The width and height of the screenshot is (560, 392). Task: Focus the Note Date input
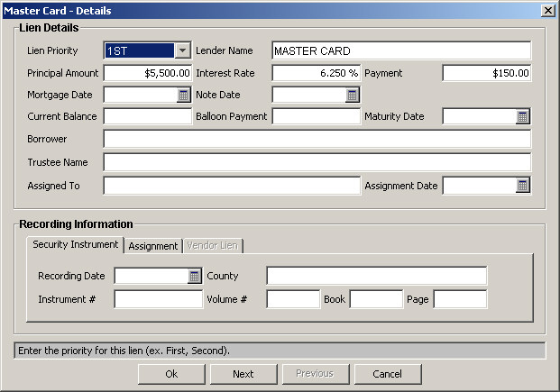pyautogui.click(x=309, y=95)
